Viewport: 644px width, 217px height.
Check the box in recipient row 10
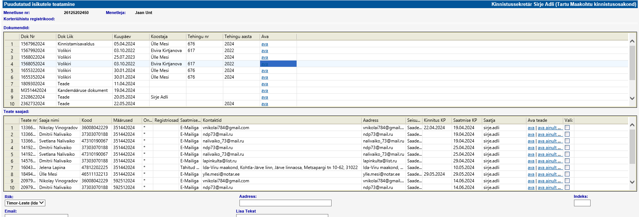[x=567, y=187]
